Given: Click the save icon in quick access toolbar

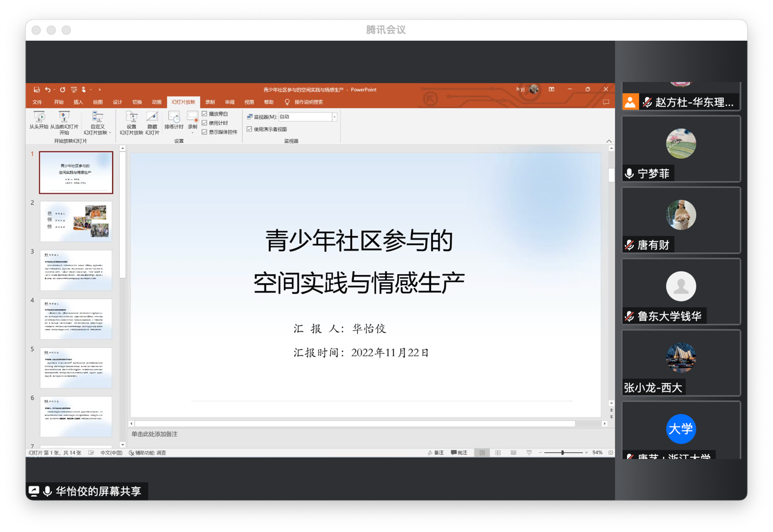Looking at the screenshot, I should [37, 89].
